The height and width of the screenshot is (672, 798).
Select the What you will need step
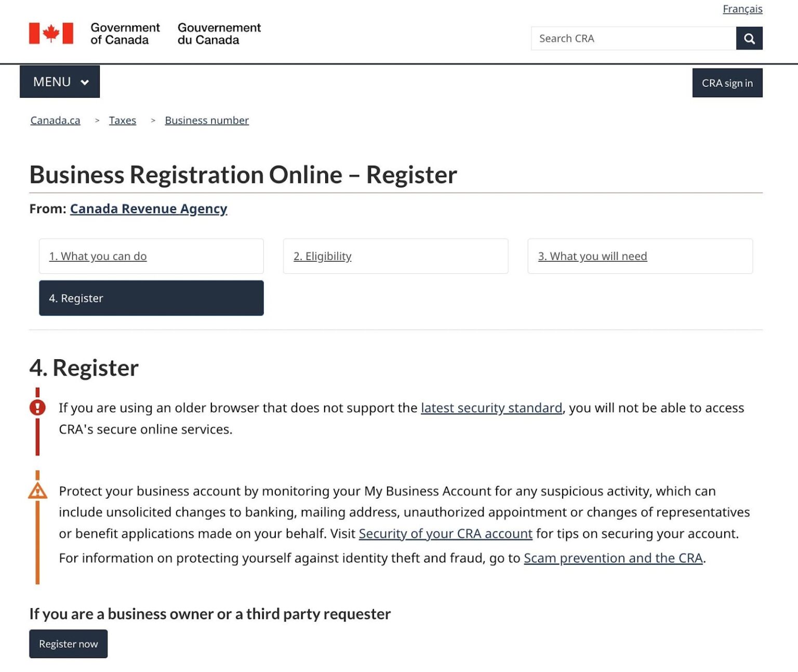pos(592,256)
